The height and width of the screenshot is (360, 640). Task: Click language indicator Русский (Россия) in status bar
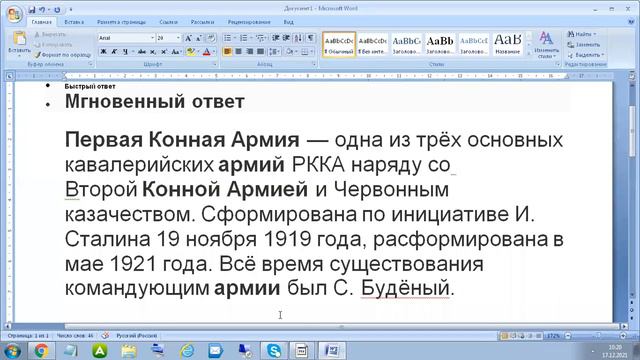point(136,336)
